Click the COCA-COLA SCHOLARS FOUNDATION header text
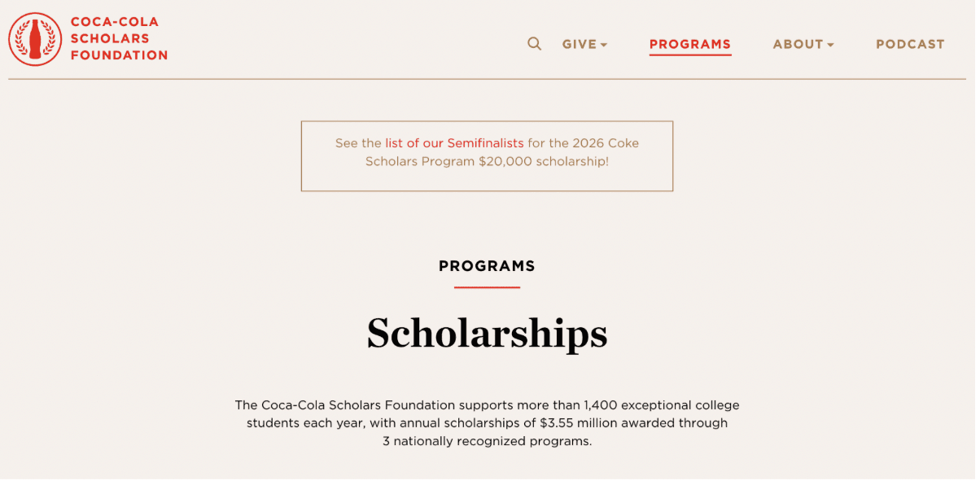 (x=119, y=38)
